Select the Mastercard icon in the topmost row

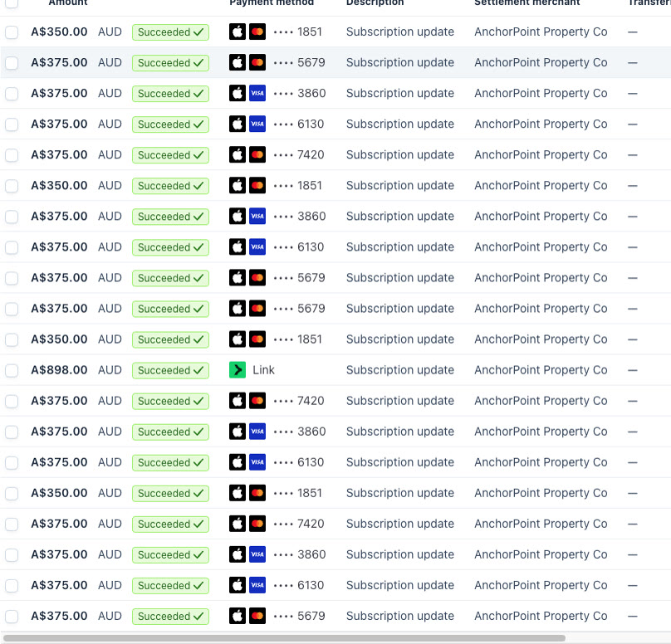(x=257, y=32)
